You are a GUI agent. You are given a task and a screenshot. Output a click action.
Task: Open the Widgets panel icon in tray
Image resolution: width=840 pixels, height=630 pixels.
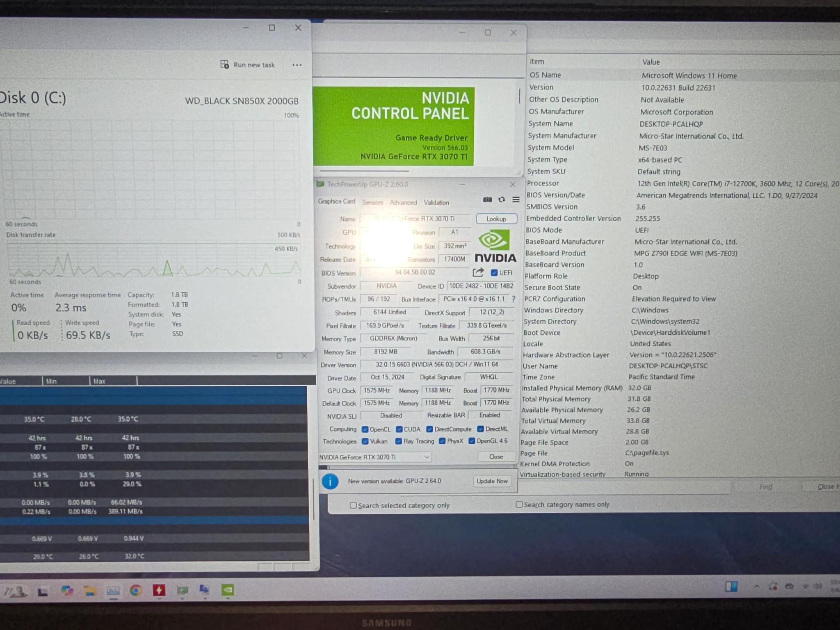[731, 587]
